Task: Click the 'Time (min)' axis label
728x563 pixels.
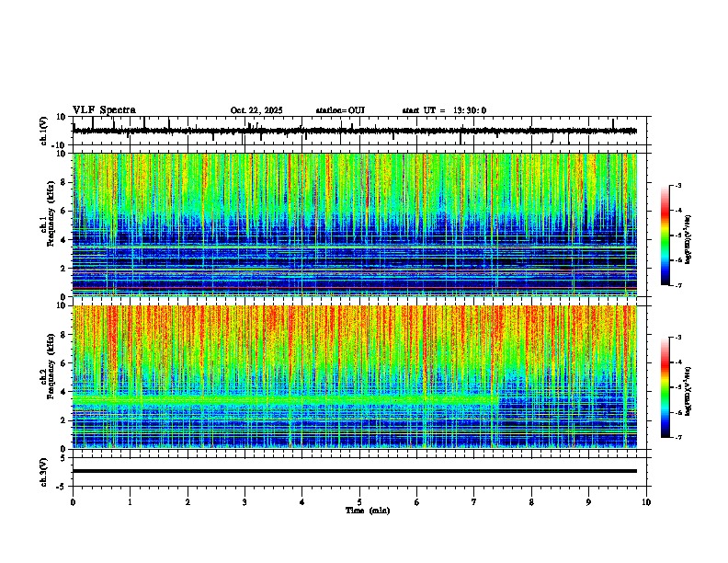Action: pos(368,511)
